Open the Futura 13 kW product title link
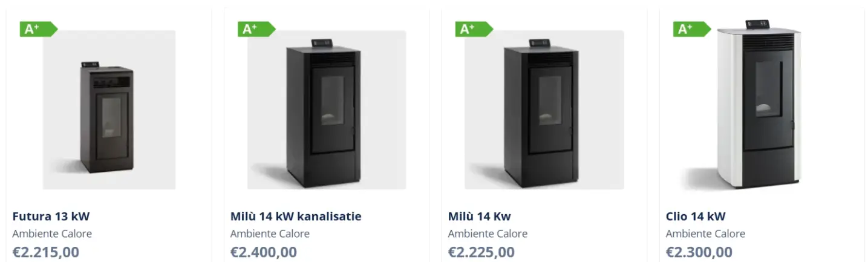Viewport: 868px width, 262px height. [51, 217]
